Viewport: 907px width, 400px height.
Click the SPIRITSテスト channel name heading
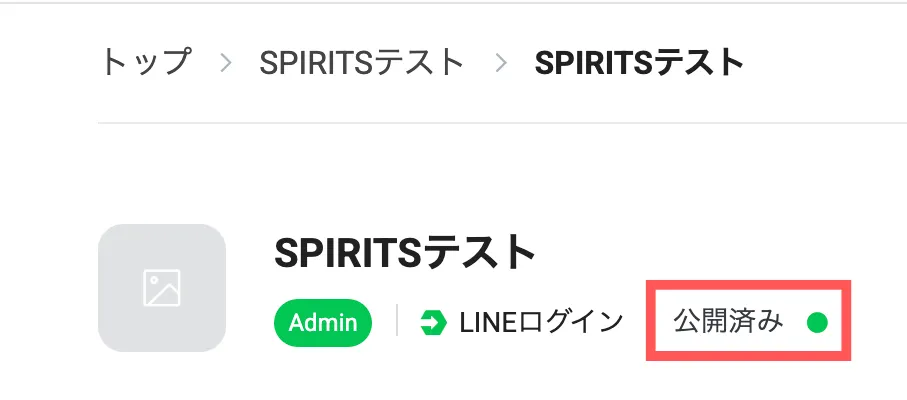(405, 252)
